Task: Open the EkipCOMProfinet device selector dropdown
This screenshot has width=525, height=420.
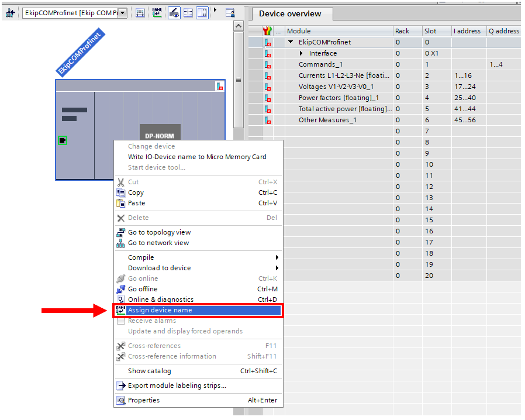Action: pos(122,13)
